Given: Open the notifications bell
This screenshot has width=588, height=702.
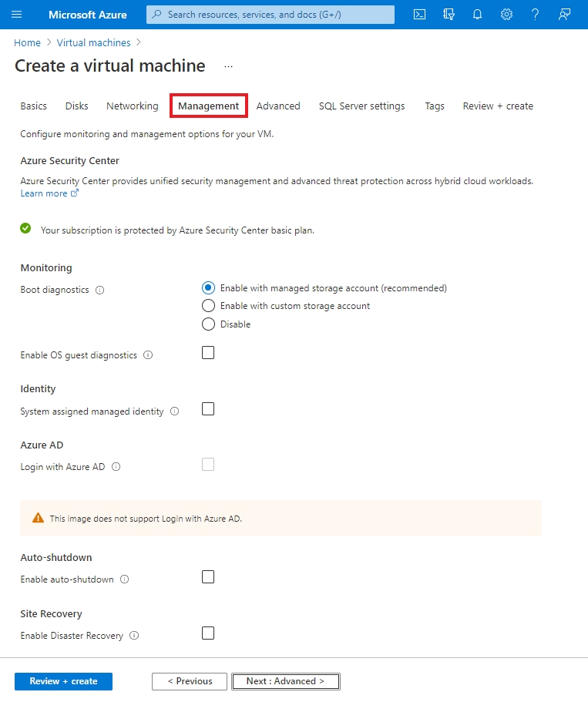Looking at the screenshot, I should pyautogui.click(x=478, y=15).
